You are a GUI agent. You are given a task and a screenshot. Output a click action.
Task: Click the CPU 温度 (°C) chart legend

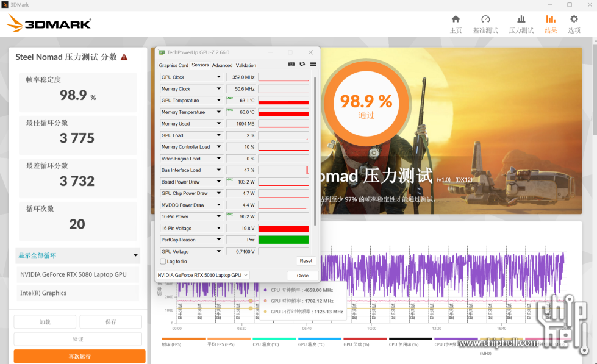(274, 342)
